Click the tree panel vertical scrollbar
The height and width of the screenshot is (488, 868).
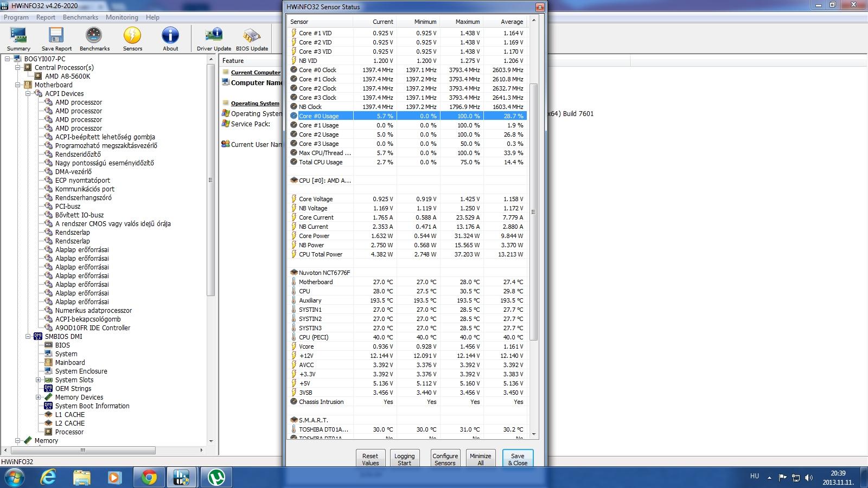point(211,180)
